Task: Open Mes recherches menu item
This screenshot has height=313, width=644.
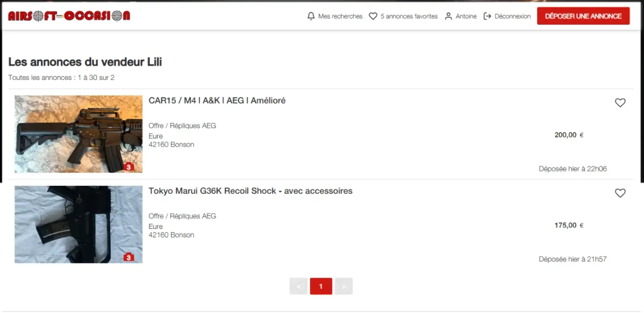Action: click(340, 16)
